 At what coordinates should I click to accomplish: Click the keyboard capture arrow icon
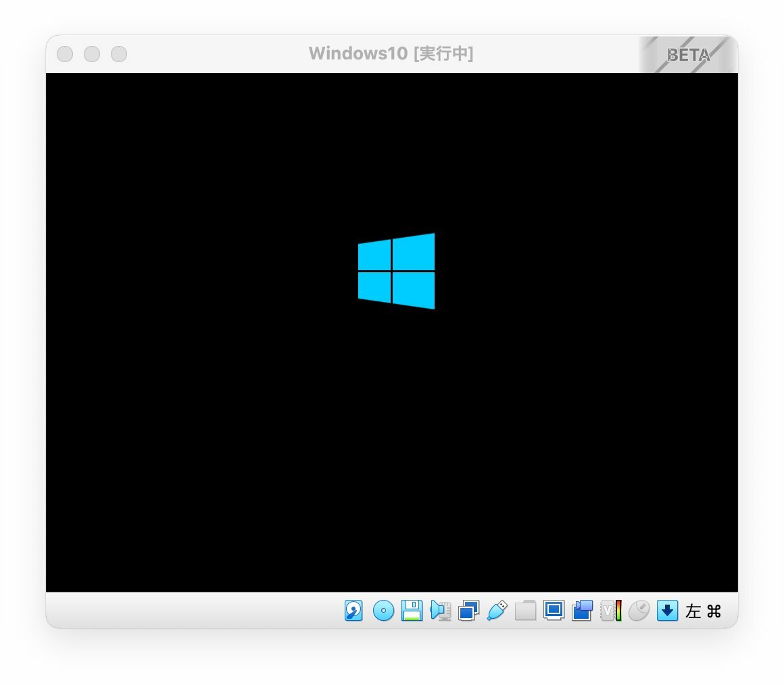pos(667,611)
